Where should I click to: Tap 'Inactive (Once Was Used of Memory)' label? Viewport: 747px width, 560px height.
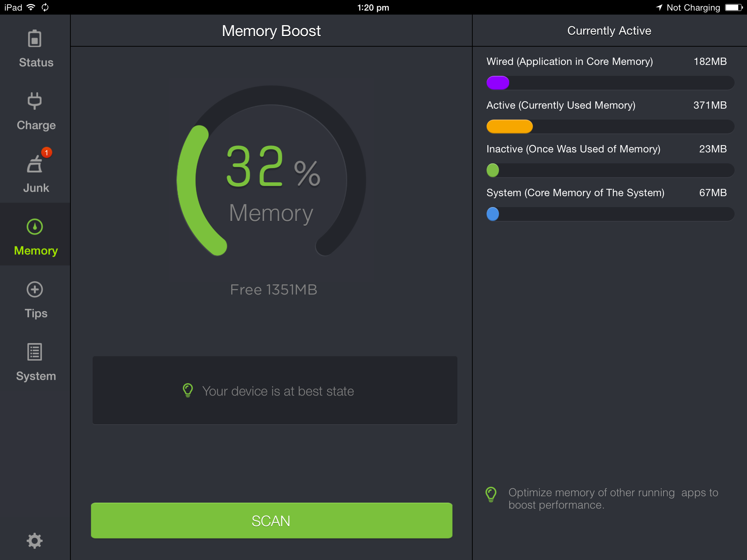(x=573, y=149)
